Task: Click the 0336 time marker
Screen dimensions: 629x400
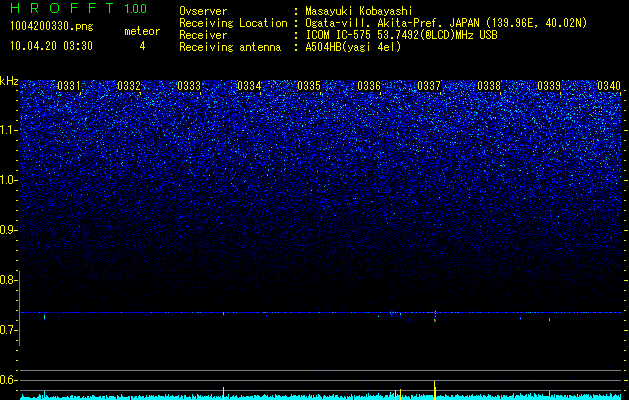Action: [x=369, y=86]
